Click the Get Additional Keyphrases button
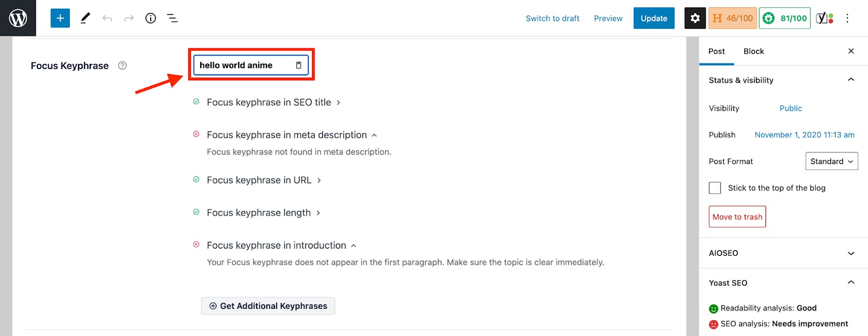The image size is (868, 336). point(267,306)
